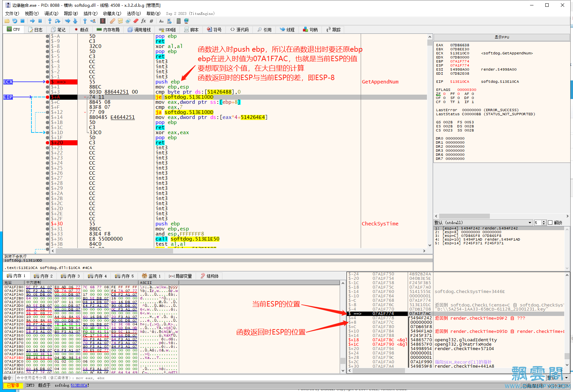Toggle breakpoint bullet on the $+30 CheckSysTime row
Viewport: 573px width, 392px height.
point(47,224)
